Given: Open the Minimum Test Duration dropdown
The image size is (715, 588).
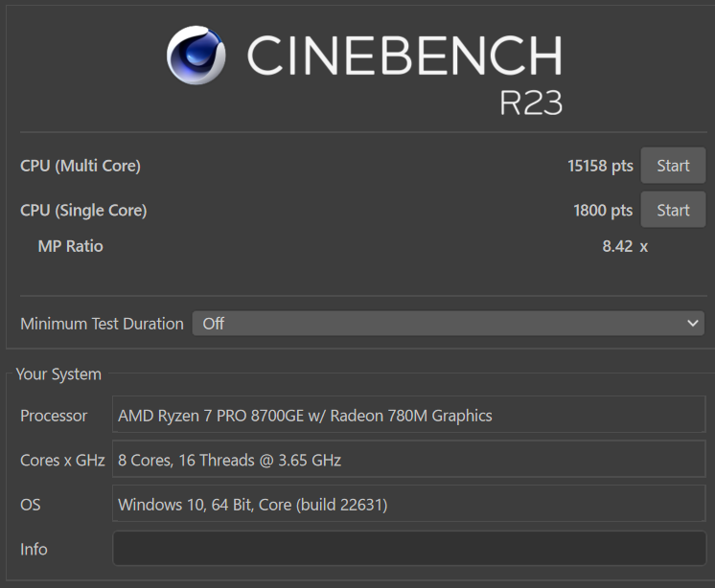Looking at the screenshot, I should point(449,324).
